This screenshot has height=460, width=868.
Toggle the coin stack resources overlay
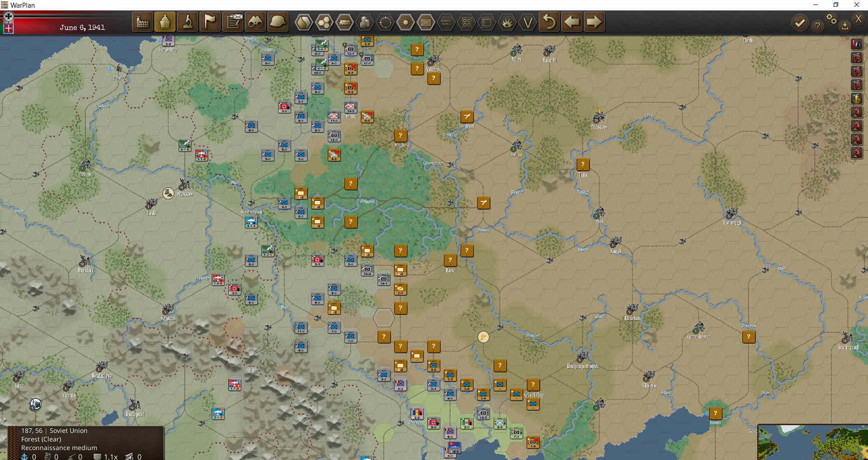(365, 22)
